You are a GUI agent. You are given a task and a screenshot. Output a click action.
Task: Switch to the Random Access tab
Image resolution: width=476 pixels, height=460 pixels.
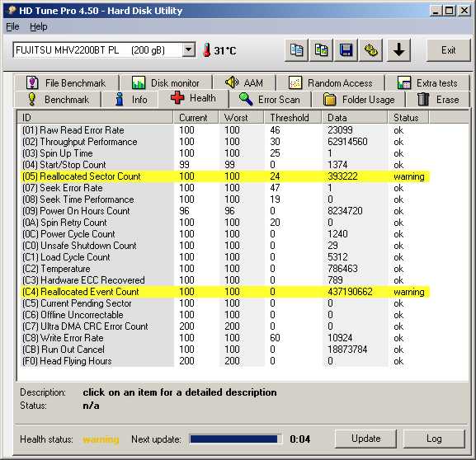[330, 82]
